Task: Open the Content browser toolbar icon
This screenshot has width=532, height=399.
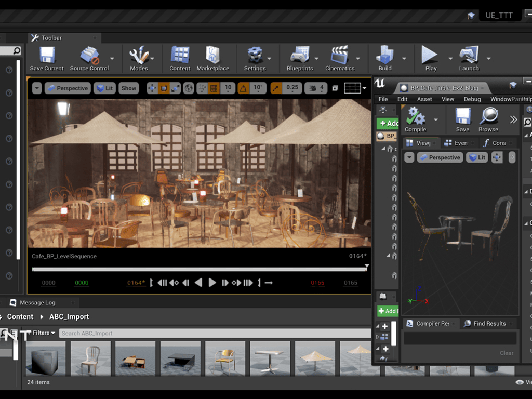Action: point(180,55)
